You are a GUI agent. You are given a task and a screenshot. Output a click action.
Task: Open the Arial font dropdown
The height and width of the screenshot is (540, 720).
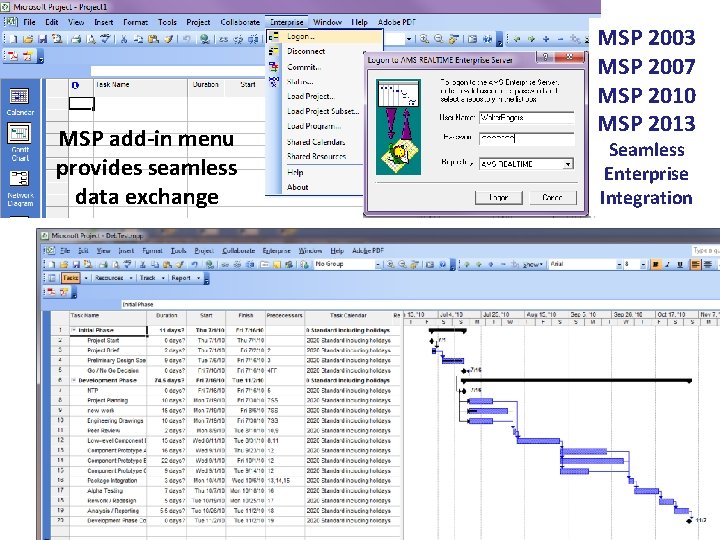[x=619, y=264]
